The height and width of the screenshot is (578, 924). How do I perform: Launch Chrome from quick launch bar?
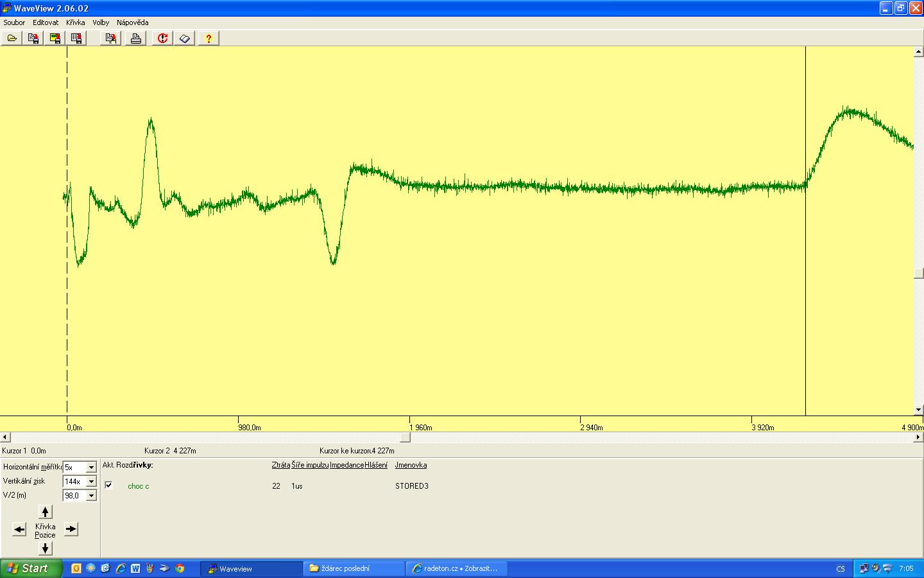(x=180, y=568)
